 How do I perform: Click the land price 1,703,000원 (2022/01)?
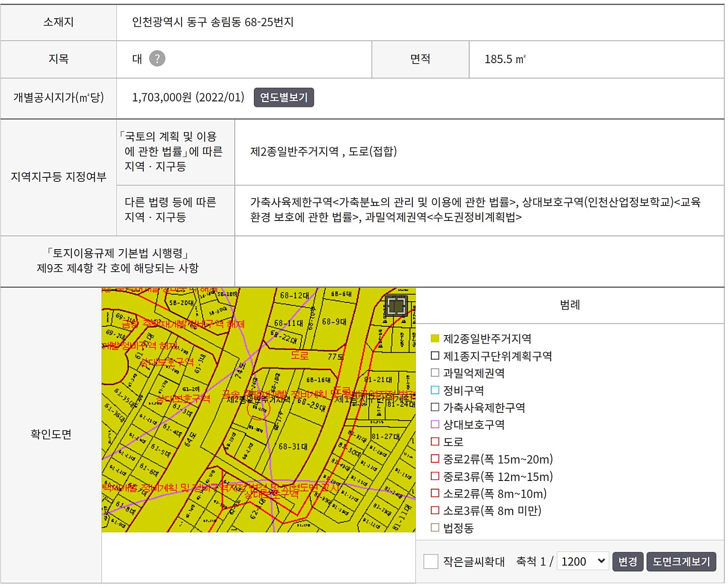[188, 97]
